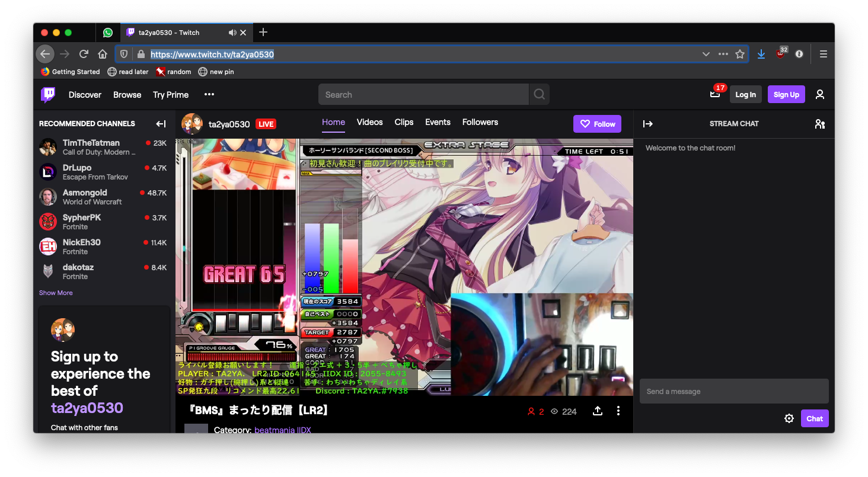Screen dimensions: 868x477
Task: Click NickEh30 channel avatar
Action: pyautogui.click(x=48, y=246)
